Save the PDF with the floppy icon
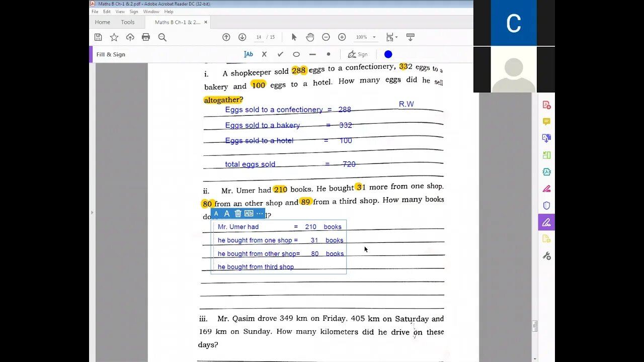 tap(98, 37)
